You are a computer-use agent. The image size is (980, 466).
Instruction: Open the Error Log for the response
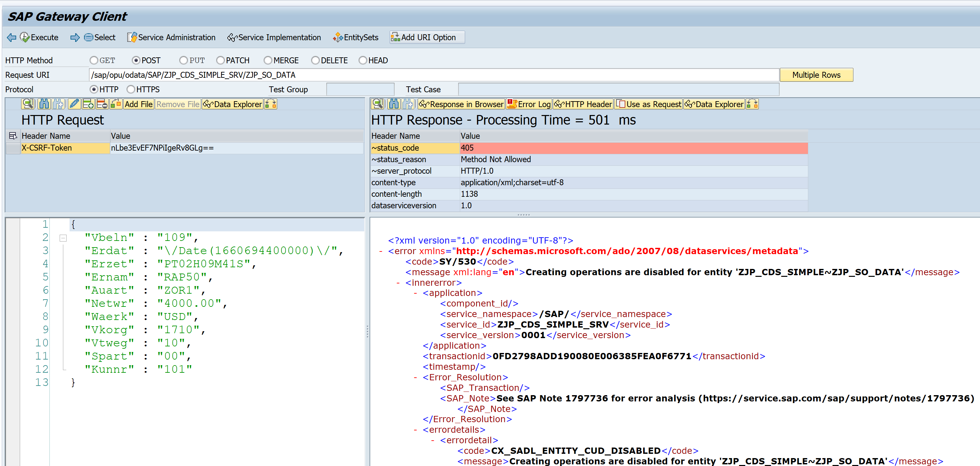529,104
